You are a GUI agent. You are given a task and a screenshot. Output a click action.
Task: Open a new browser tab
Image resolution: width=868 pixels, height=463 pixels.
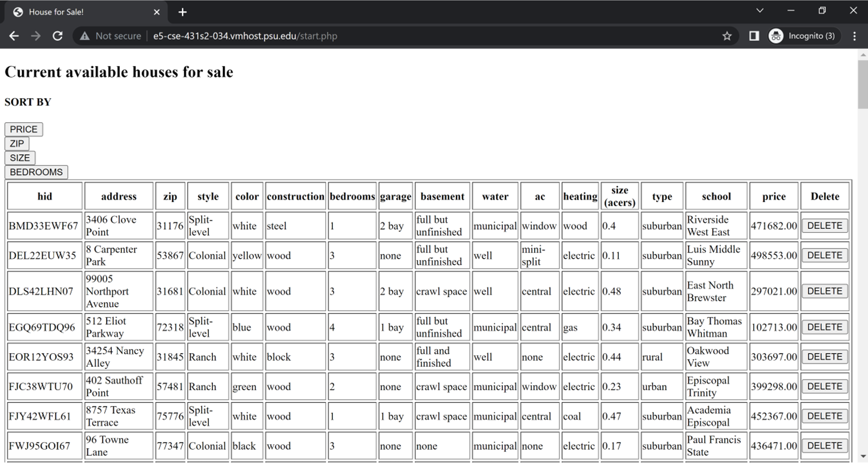[x=182, y=12]
